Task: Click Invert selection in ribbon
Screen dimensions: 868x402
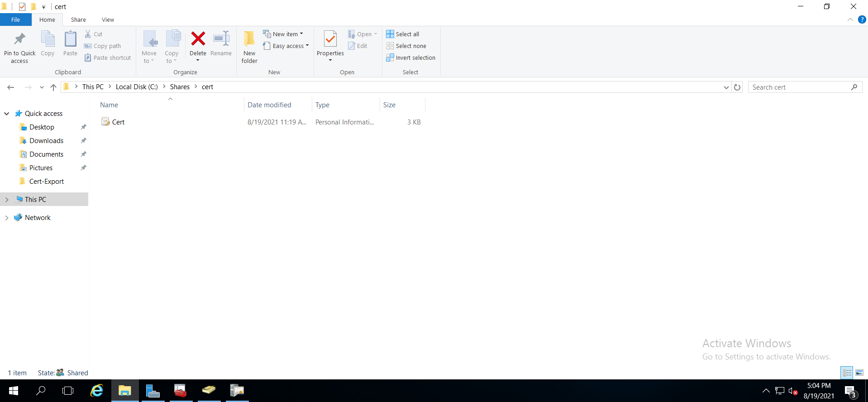Action: click(x=411, y=57)
